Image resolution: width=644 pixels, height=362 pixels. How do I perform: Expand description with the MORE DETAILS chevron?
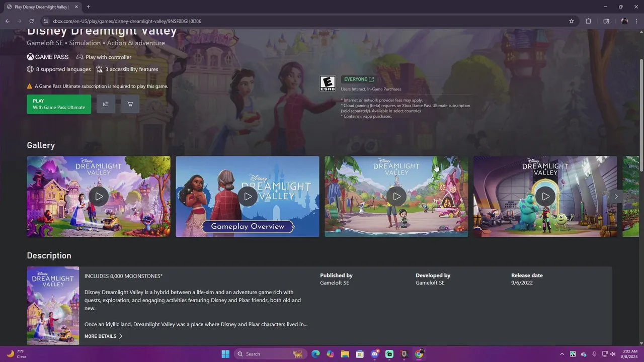point(120,336)
